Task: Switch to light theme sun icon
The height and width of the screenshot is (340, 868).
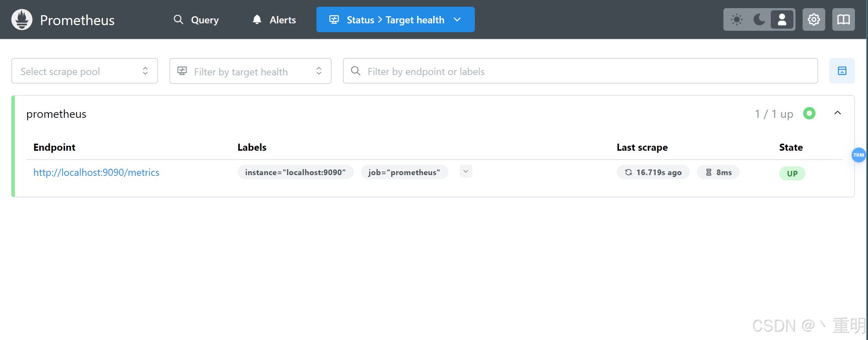Action: click(737, 19)
